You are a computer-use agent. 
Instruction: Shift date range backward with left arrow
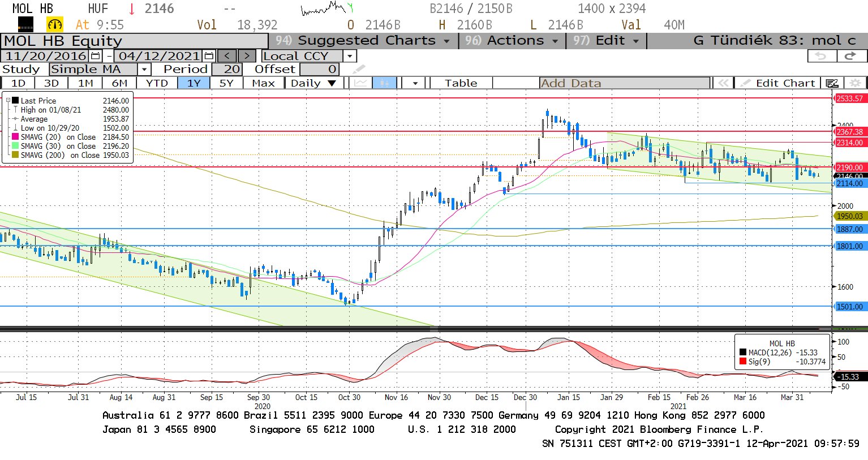click(x=227, y=56)
